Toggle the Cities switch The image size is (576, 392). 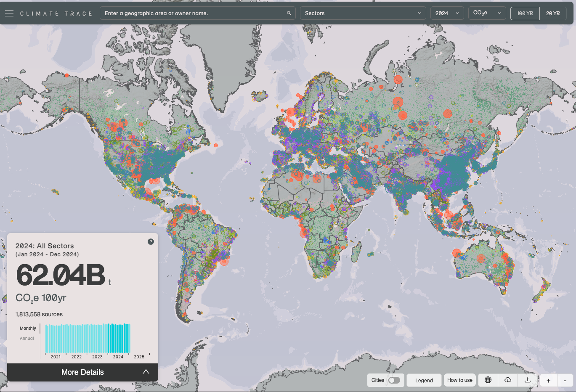(394, 380)
